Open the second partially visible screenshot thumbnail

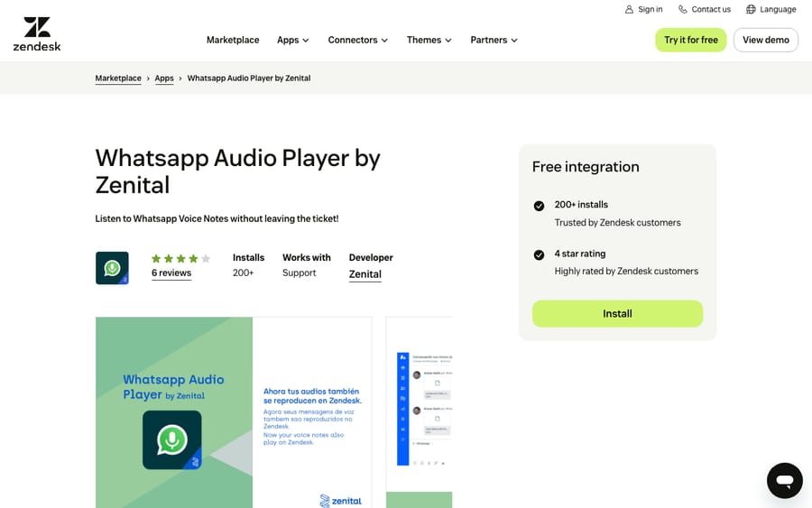(x=419, y=412)
